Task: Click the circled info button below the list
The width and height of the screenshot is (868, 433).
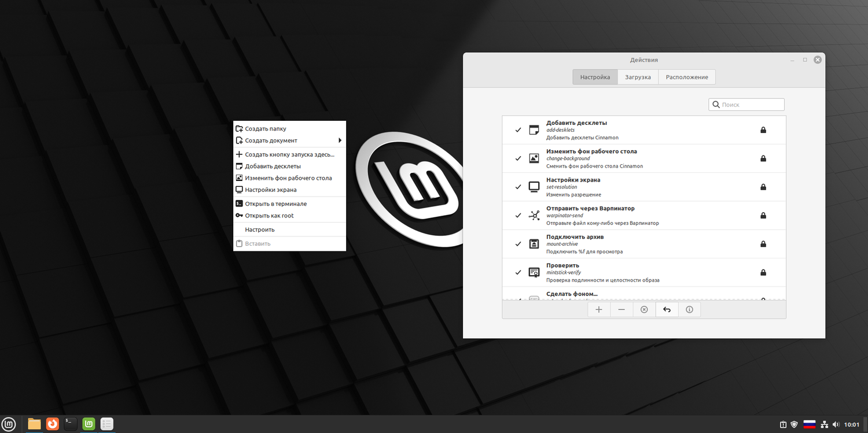Action: coord(689,310)
